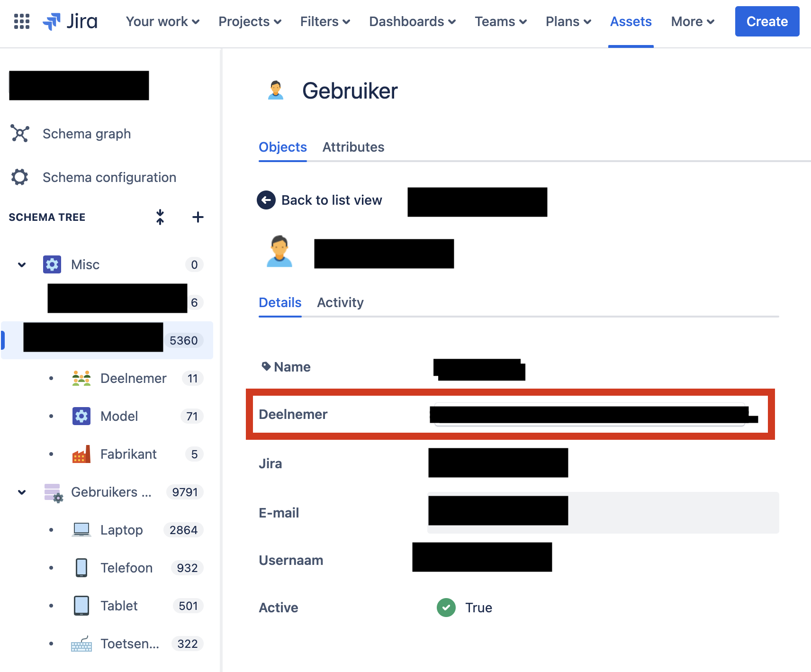
Task: Click the object's avatar image
Action: [279, 251]
